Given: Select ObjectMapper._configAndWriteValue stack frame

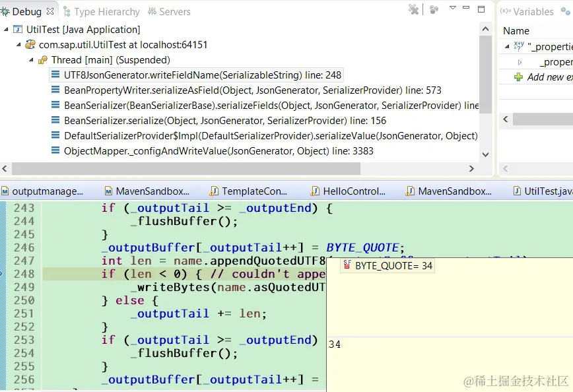Looking at the screenshot, I should click(219, 151).
